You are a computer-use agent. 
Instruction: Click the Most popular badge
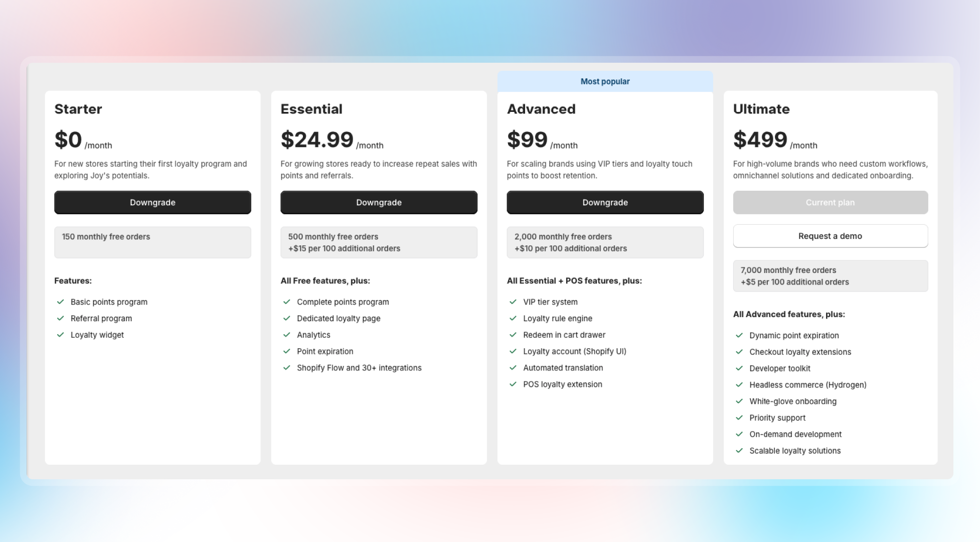pyautogui.click(x=605, y=81)
